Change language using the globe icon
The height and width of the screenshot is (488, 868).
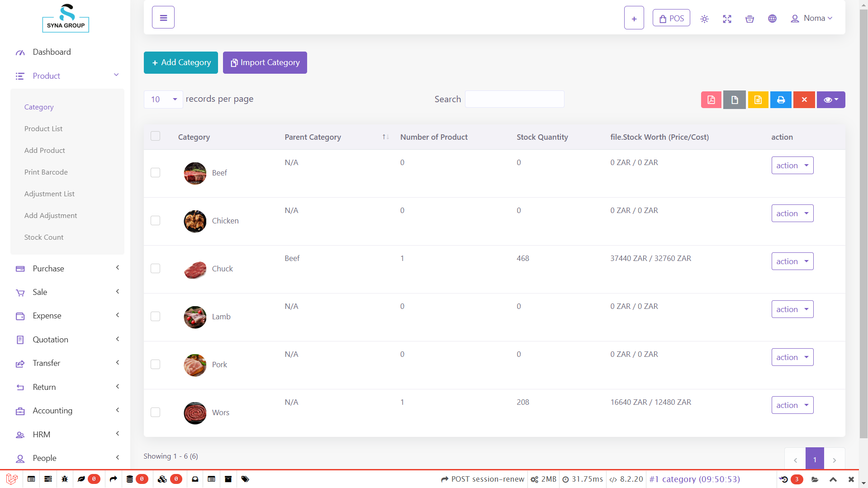pyautogui.click(x=772, y=19)
